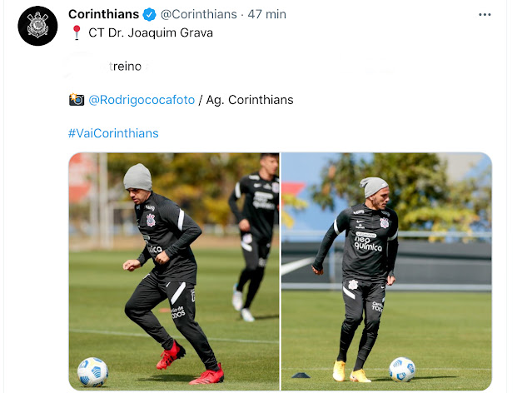Image resolution: width=532 pixels, height=393 pixels.
Task: Click the word treino in the tweet
Action: [125, 66]
